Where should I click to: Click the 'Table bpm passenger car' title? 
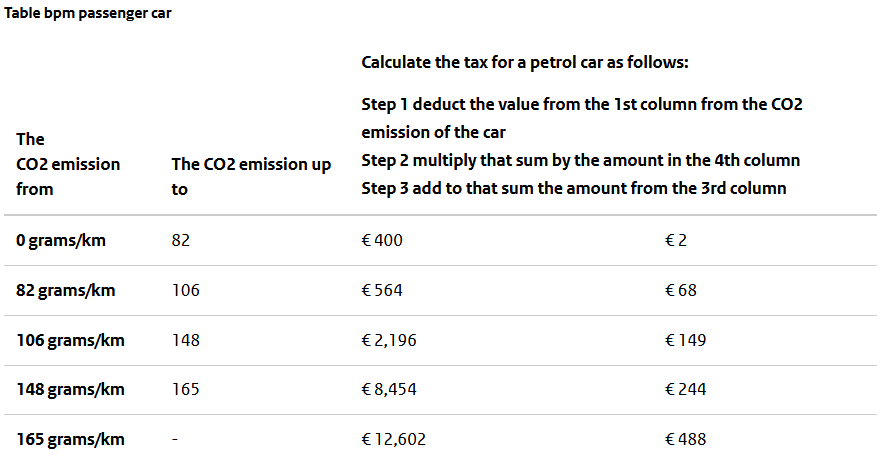pyautogui.click(x=87, y=13)
